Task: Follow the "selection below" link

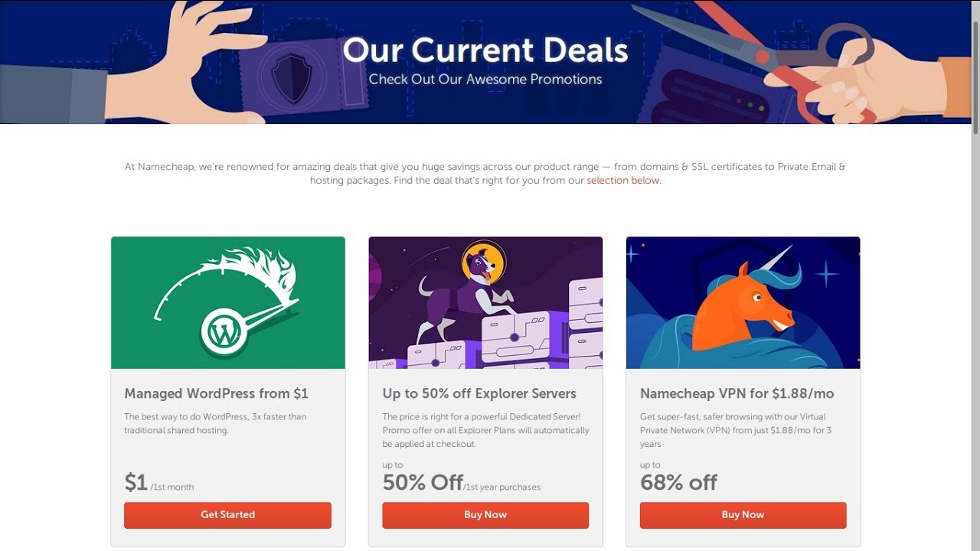Action: click(x=622, y=181)
